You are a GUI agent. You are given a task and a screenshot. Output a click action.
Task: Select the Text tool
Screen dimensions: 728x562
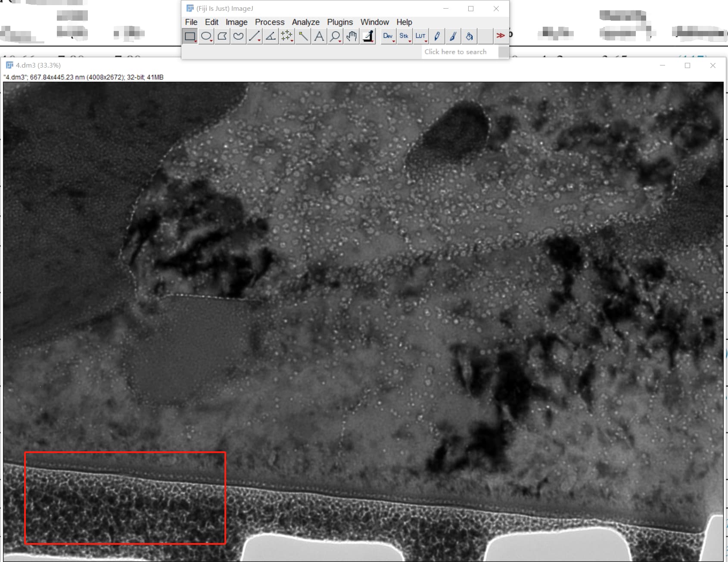[319, 36]
